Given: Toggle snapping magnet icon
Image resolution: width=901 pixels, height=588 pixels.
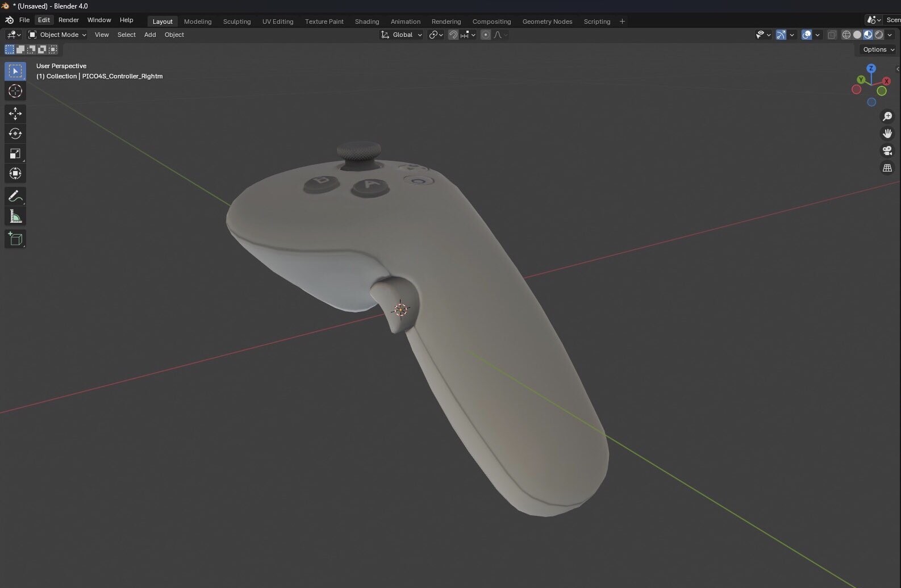Looking at the screenshot, I should 453,35.
